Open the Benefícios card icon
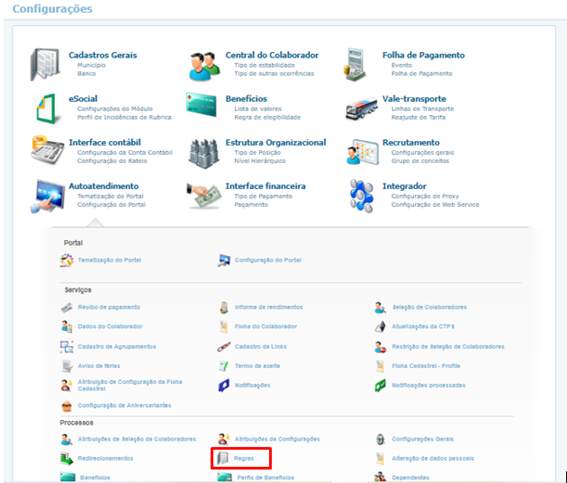 pos(201,104)
